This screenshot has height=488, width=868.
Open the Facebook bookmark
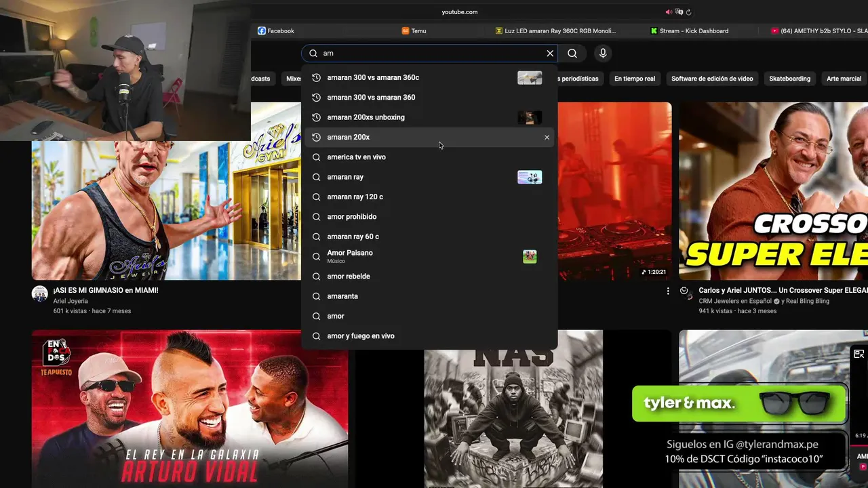tap(276, 30)
